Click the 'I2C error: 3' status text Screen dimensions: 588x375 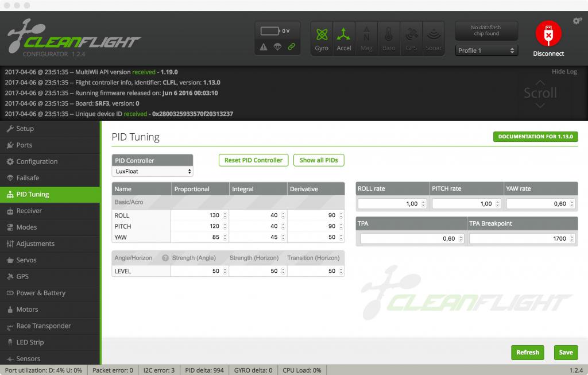click(x=159, y=370)
